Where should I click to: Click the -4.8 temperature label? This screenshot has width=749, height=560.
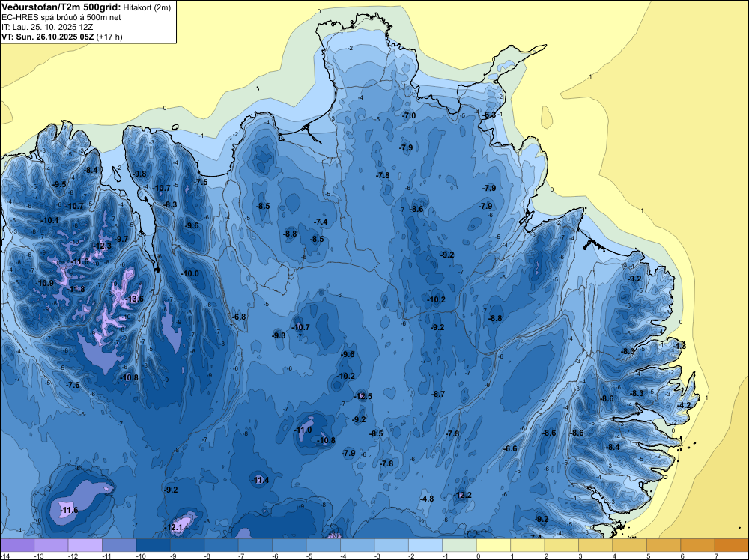(427, 499)
